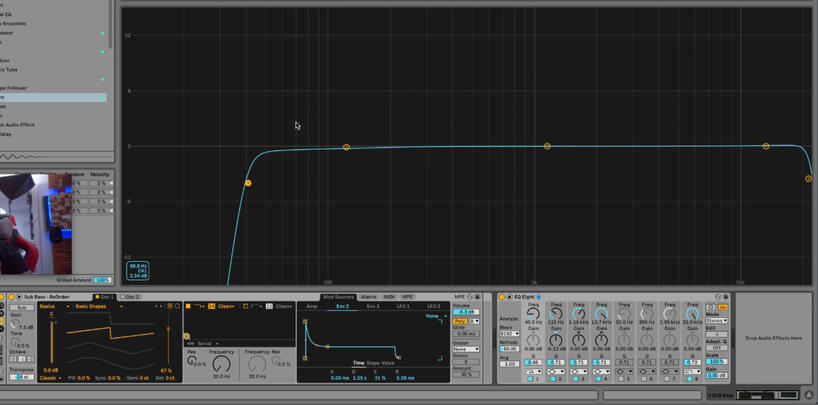The width and height of the screenshot is (818, 405).
Task: Toggle the EQ Eight device activator
Action: pos(502,297)
